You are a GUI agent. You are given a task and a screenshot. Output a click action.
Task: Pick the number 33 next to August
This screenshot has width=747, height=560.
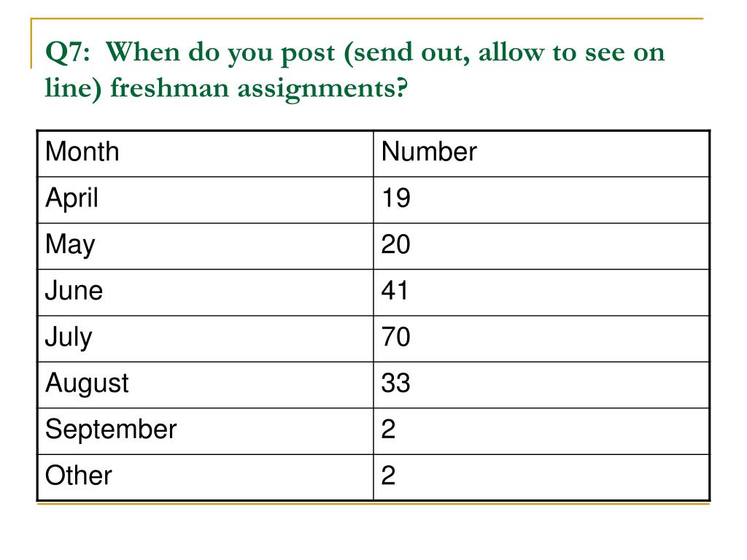(396, 384)
